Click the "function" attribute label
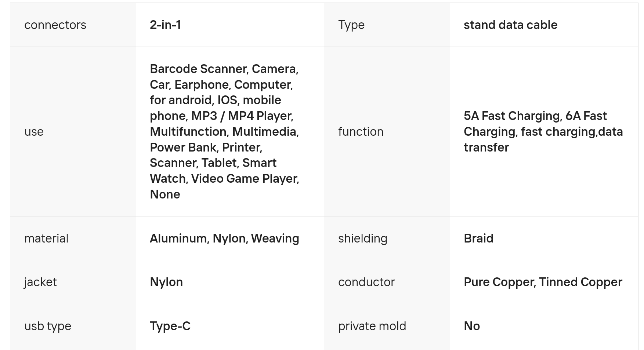Viewport: 644px width, 350px height. click(x=361, y=131)
